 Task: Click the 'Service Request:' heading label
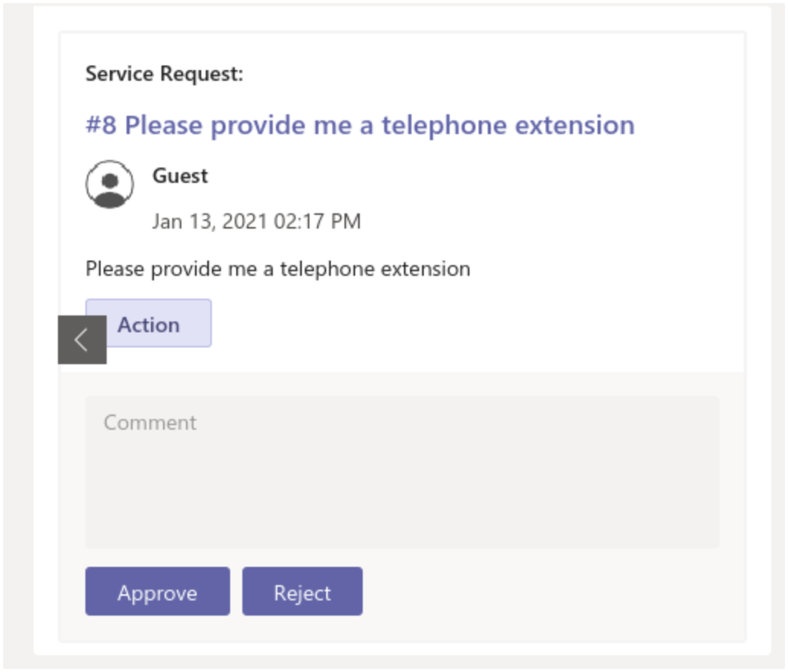pos(164,75)
